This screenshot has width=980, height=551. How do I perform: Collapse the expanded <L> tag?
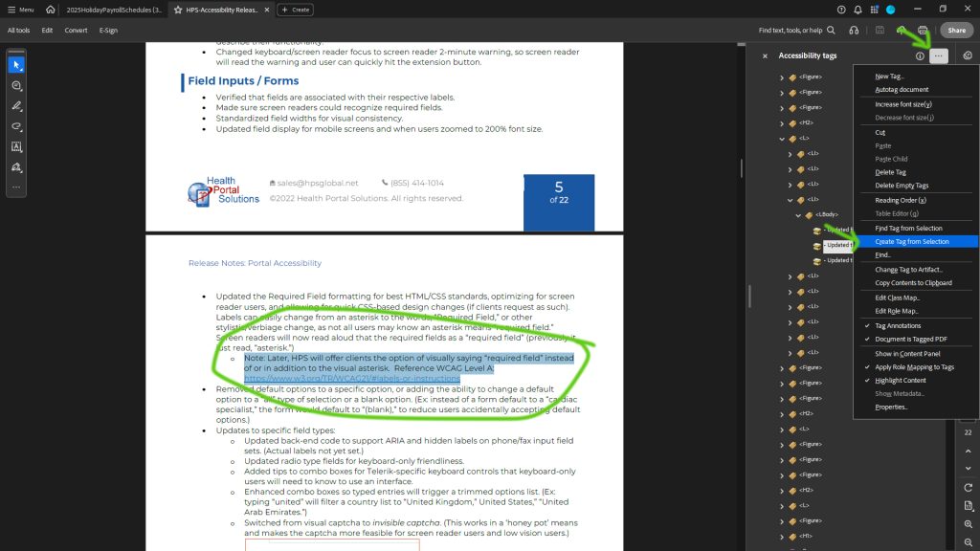click(x=782, y=139)
